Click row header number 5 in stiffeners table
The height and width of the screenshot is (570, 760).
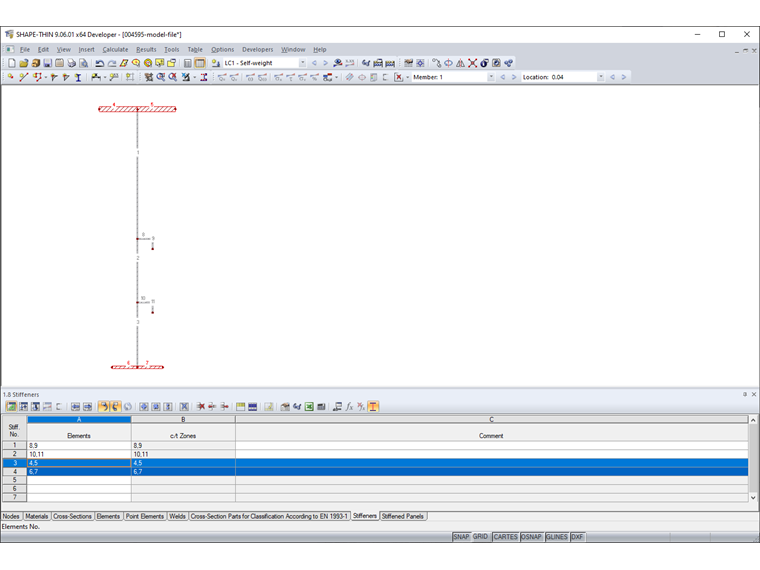tap(15, 480)
